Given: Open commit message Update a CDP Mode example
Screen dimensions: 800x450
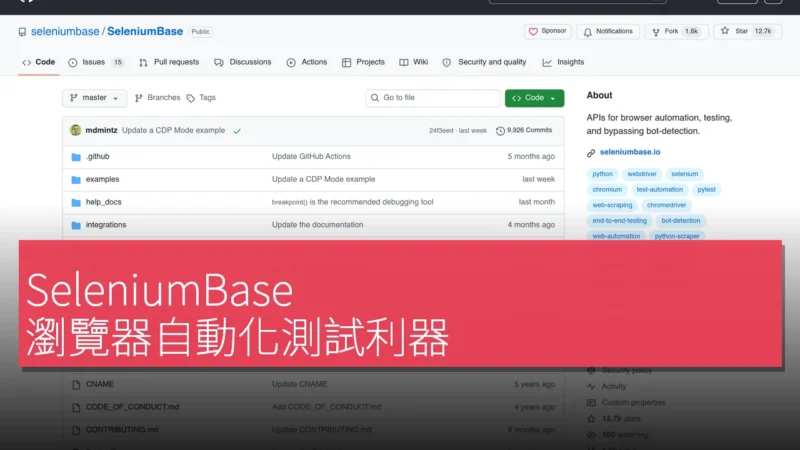Looking at the screenshot, I should (173, 131).
